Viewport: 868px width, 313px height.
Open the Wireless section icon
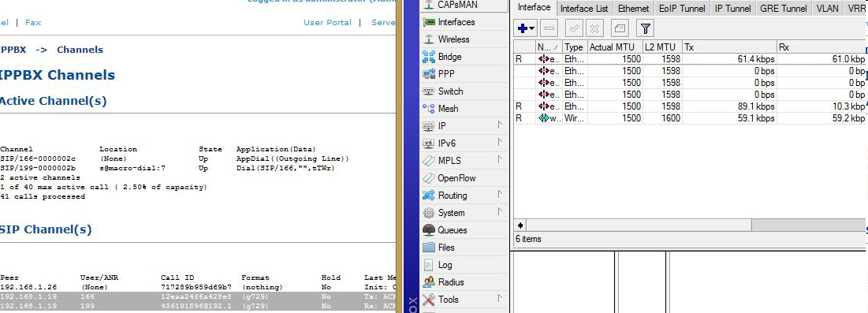[x=428, y=39]
